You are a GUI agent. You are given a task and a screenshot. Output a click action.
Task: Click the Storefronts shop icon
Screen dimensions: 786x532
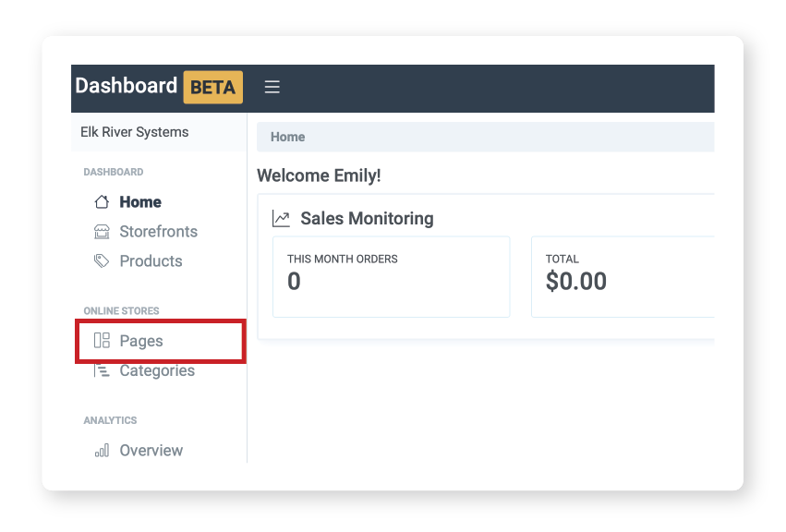(103, 232)
